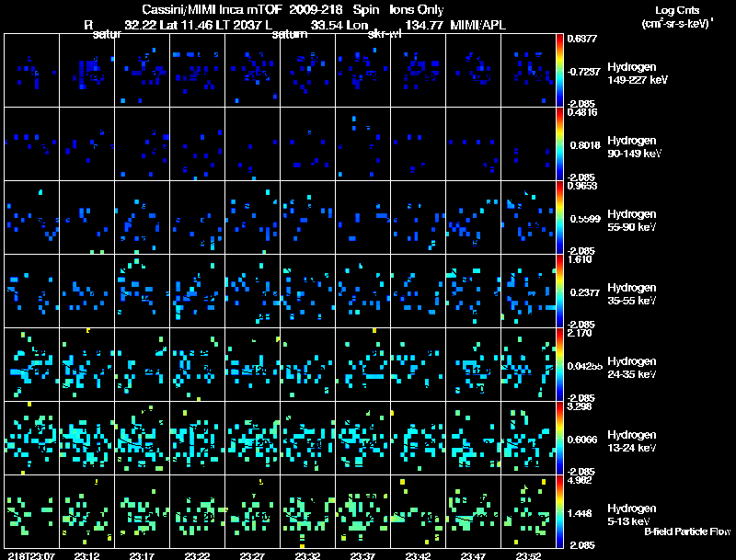Screen dimensions: 736x560
Task: Click the '23:22' time axis label
Action: click(x=197, y=555)
